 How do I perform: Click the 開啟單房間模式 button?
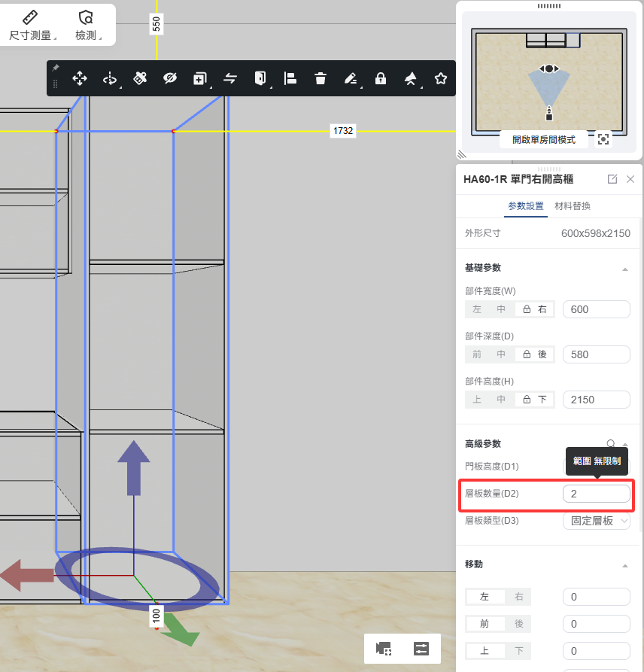coord(543,140)
